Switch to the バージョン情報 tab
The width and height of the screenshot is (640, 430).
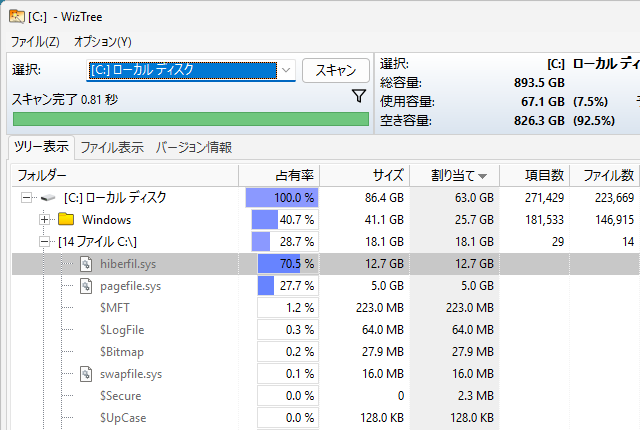pyautogui.click(x=193, y=147)
